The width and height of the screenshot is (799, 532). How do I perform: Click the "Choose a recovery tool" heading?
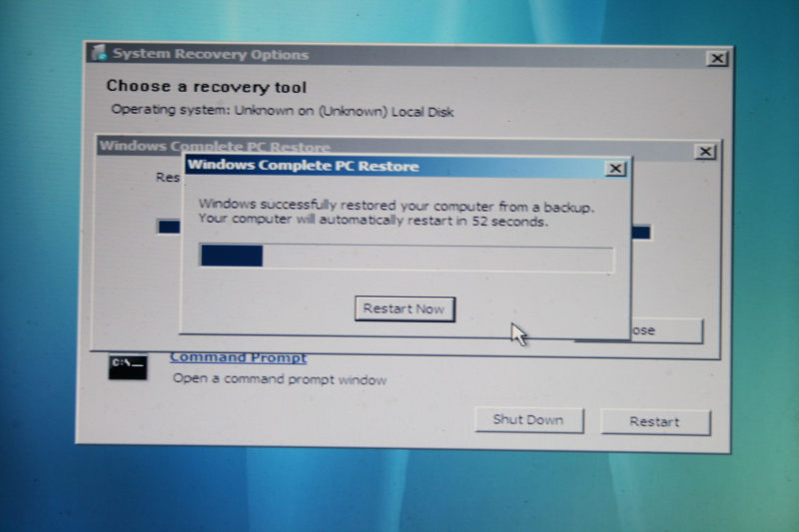(207, 87)
